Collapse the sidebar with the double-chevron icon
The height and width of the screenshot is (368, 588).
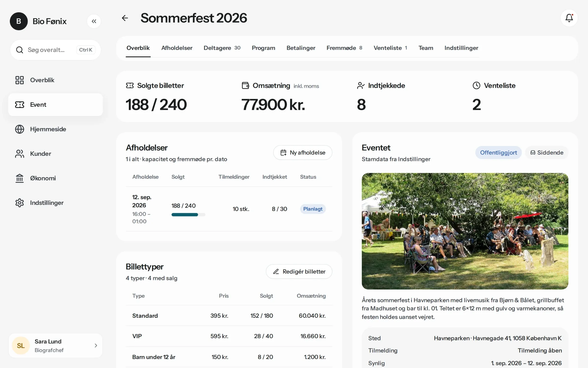point(94,21)
